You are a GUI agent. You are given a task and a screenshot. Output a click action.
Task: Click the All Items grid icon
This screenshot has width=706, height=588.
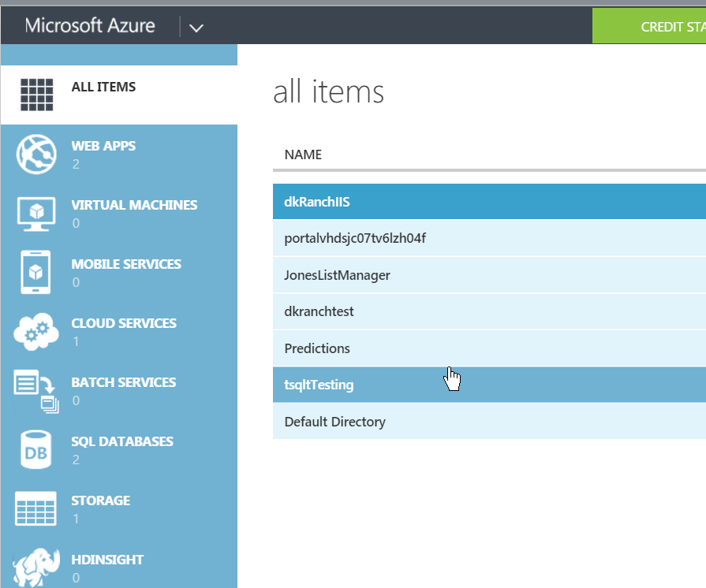click(x=35, y=95)
